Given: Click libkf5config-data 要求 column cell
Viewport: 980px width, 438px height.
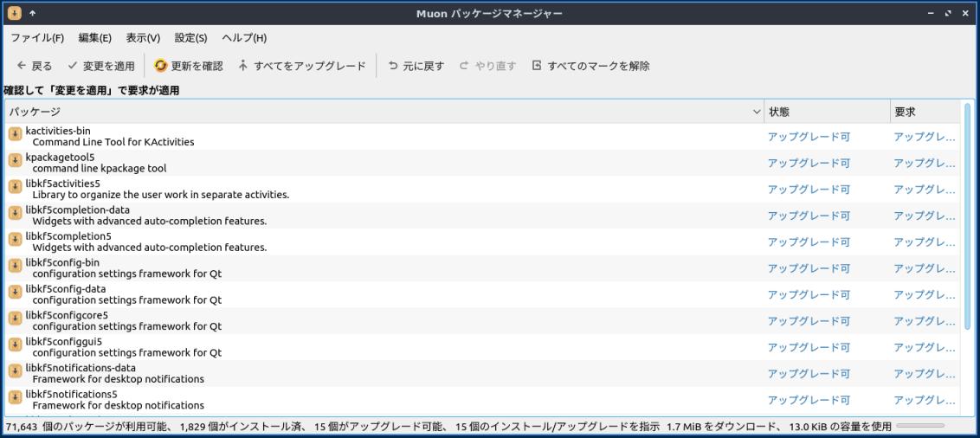Looking at the screenshot, I should click(x=925, y=294).
